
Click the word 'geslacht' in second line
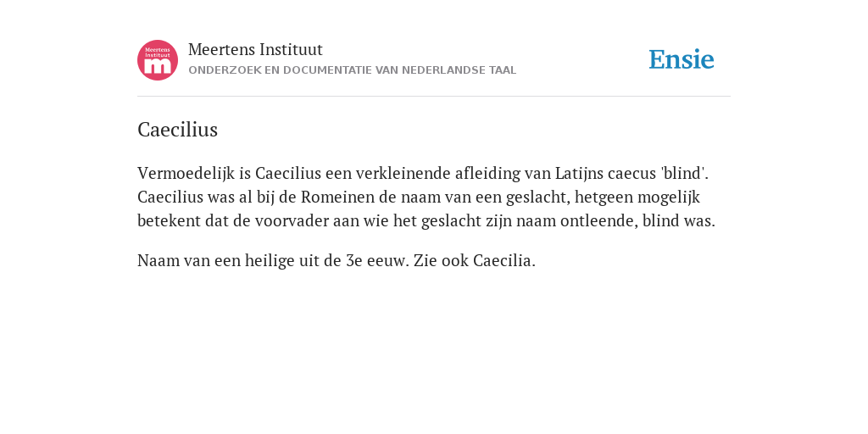click(x=539, y=198)
